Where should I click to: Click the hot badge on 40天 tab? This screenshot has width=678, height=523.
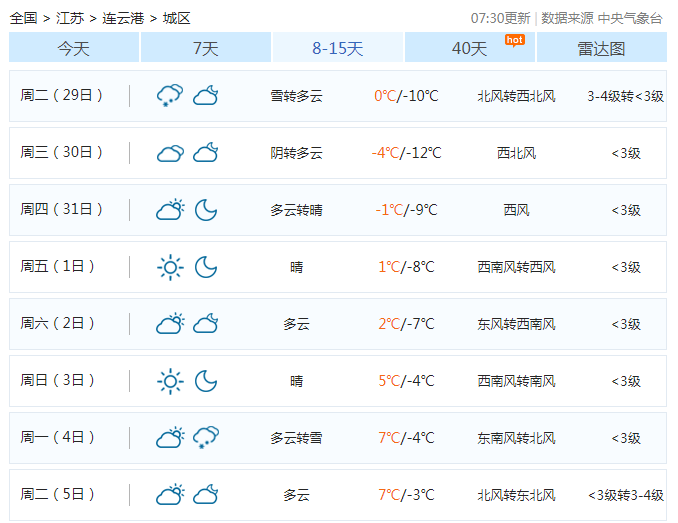coord(515,41)
